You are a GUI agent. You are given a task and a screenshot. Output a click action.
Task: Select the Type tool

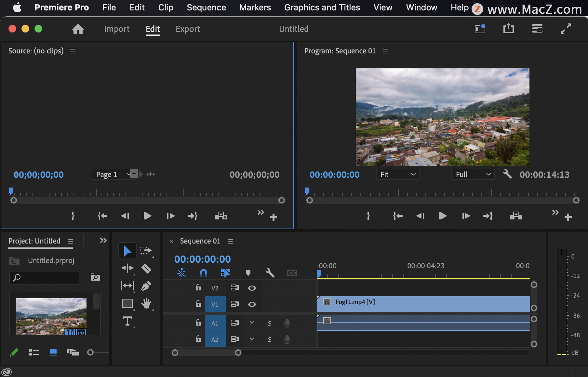(127, 321)
